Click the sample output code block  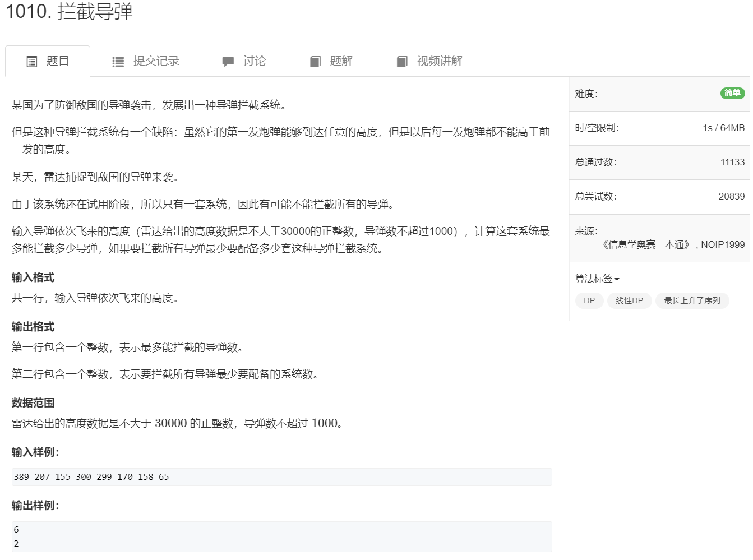click(x=282, y=536)
